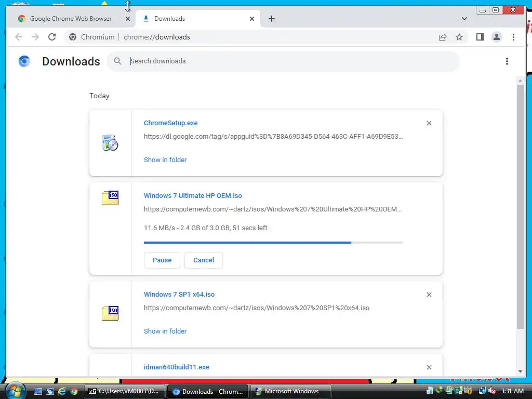This screenshot has height=399, width=532.
Task: Click the scrollbar down arrow
Action: pos(520,371)
